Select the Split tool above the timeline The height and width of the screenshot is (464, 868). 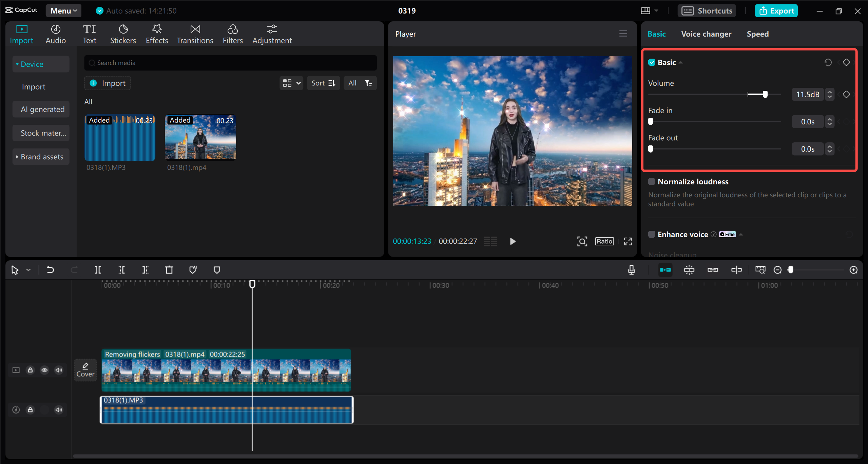point(98,270)
